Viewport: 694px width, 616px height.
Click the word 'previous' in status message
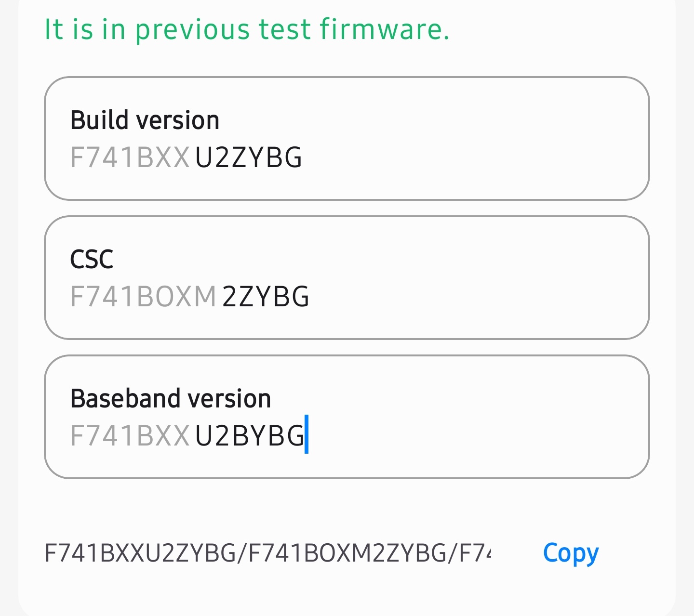[x=192, y=30]
